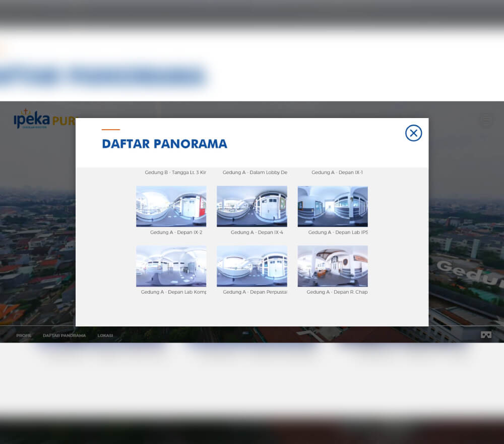The width and height of the screenshot is (504, 444).
Task: Open Gedung A Depan IX-2 panorama thumbnail
Action: 171,206
